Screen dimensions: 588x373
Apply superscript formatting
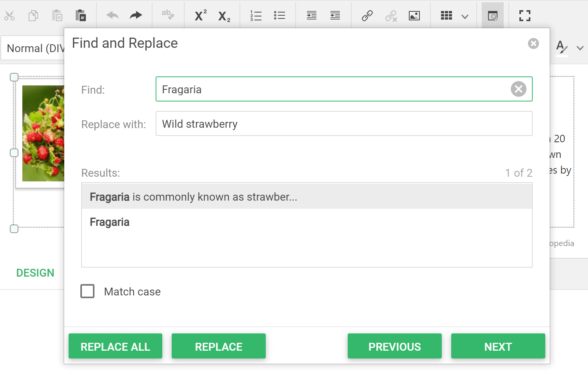[x=201, y=16]
